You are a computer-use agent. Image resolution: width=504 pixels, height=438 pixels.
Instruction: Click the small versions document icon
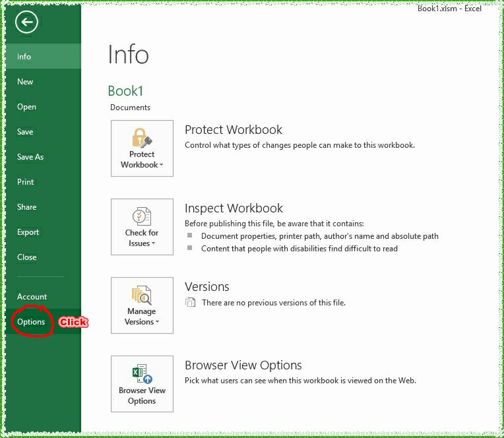click(190, 302)
